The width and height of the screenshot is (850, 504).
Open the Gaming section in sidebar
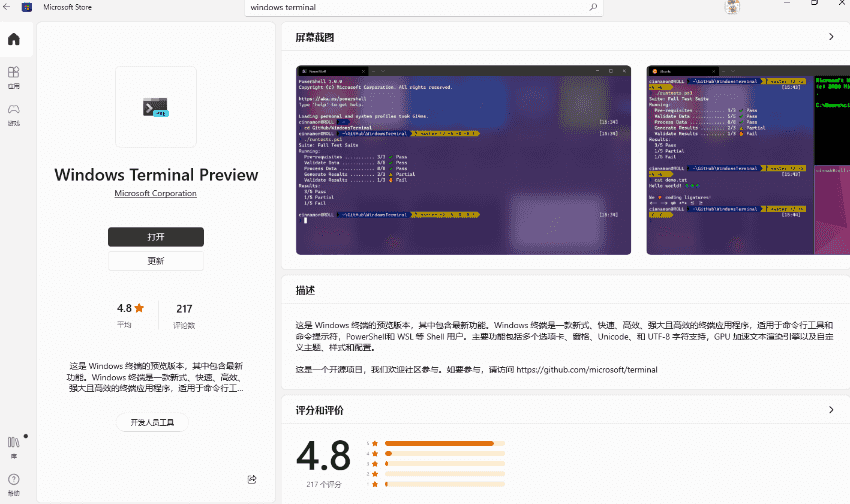[14, 114]
